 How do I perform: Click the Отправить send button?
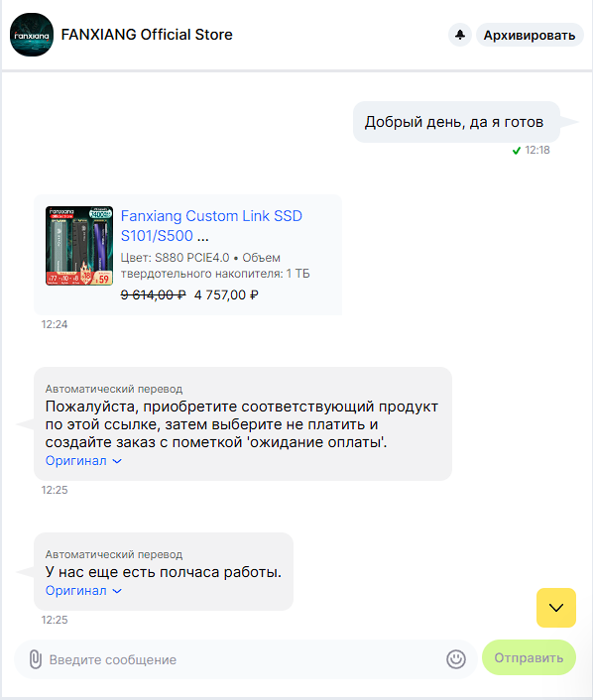[529, 657]
